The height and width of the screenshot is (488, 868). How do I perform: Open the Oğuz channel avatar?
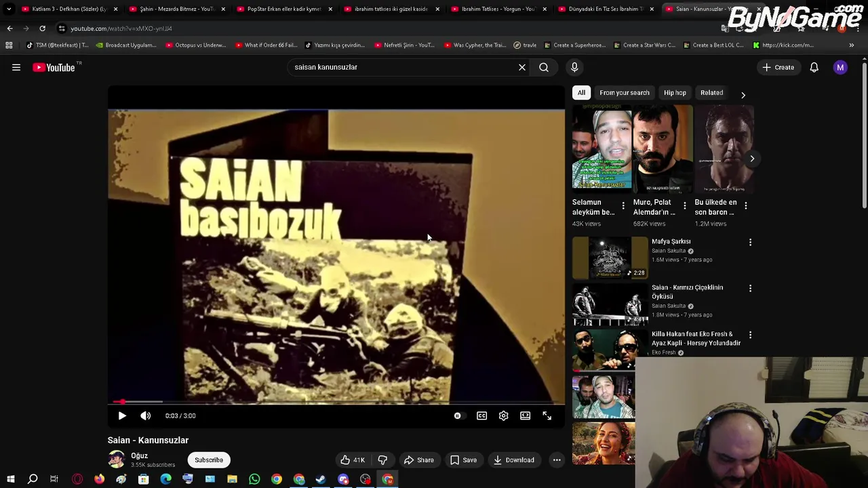[x=117, y=460]
